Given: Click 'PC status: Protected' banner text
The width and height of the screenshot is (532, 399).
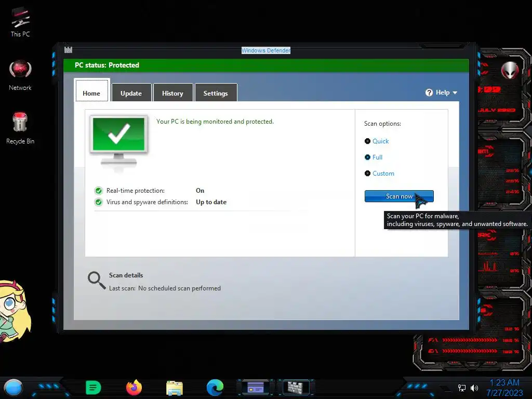Looking at the screenshot, I should click(x=107, y=65).
